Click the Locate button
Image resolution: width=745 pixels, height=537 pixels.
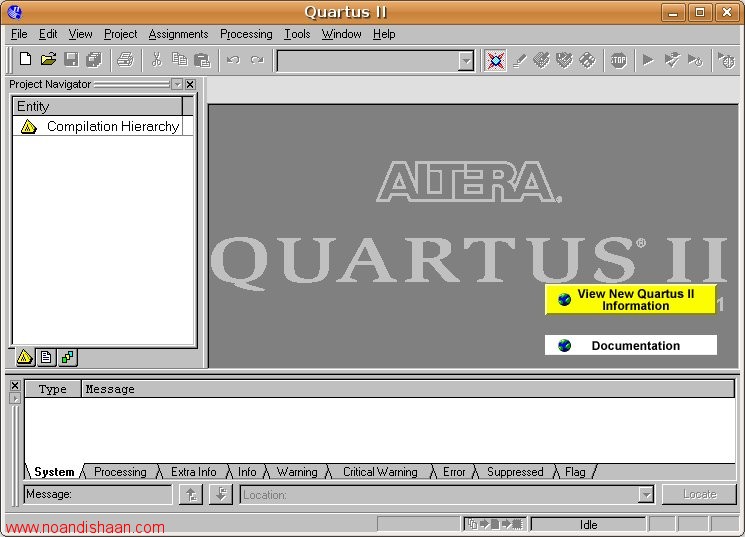click(x=699, y=494)
